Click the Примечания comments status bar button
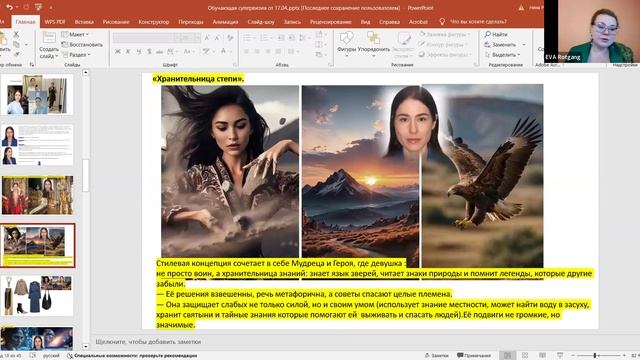The image size is (640, 360). coord(474,356)
